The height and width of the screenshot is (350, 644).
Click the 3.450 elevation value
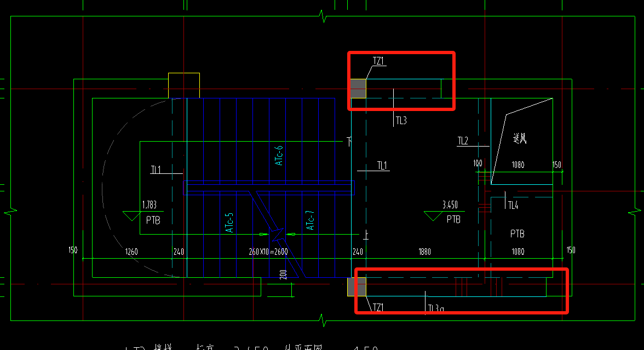[450, 205]
